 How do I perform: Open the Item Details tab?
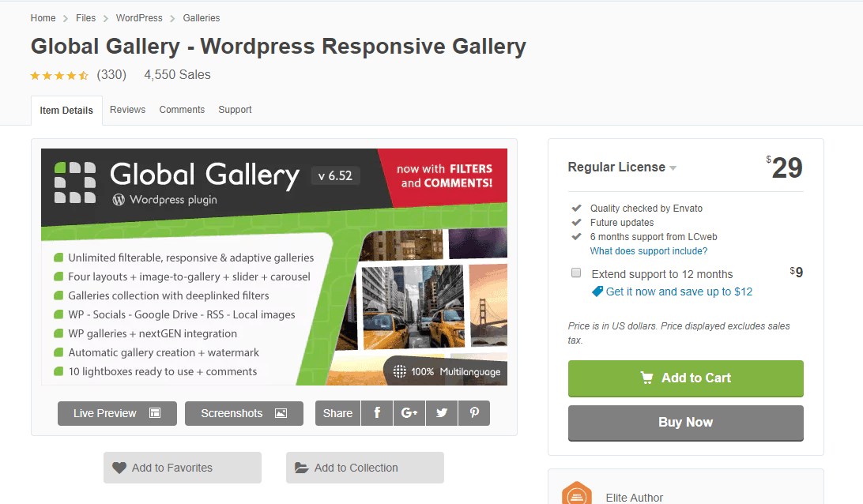66,110
